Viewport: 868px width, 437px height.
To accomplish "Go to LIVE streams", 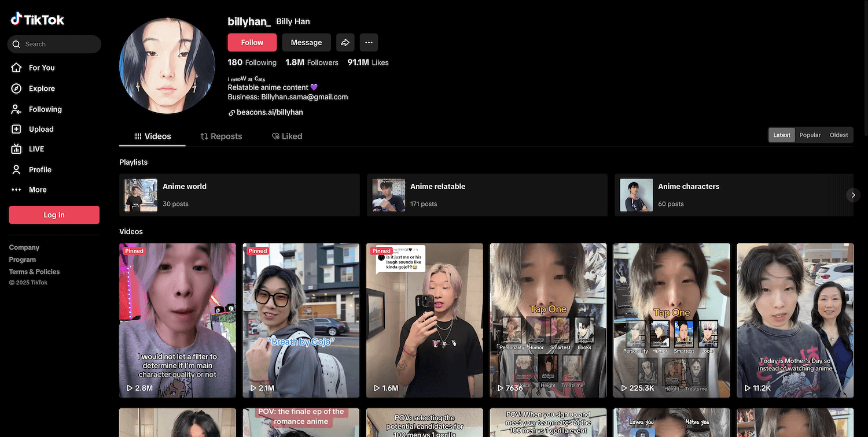I will pos(36,149).
